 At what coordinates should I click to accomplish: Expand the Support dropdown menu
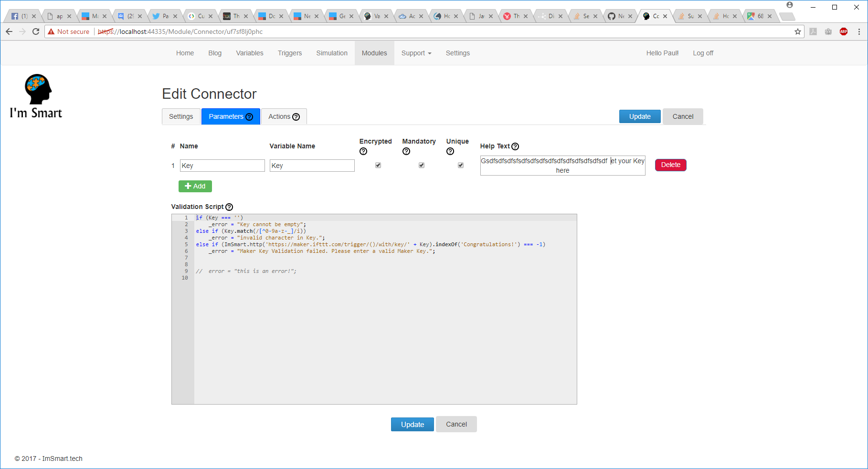tap(416, 53)
